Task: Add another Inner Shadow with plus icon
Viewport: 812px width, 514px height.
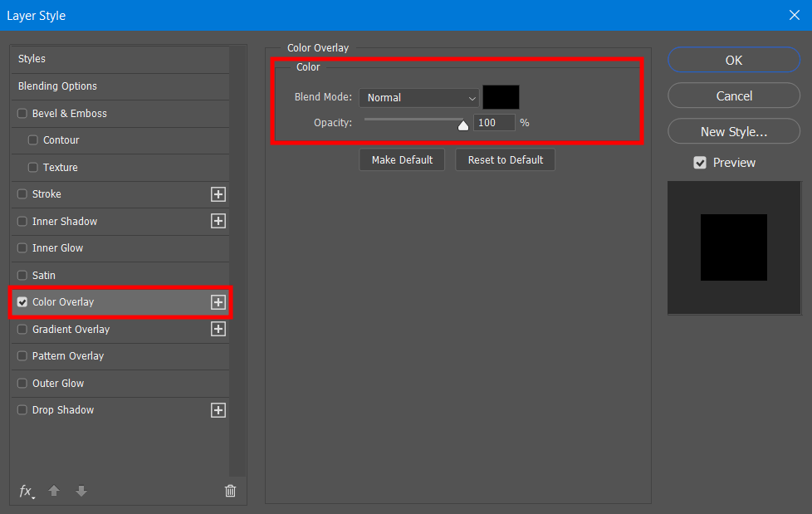Action: [218, 221]
